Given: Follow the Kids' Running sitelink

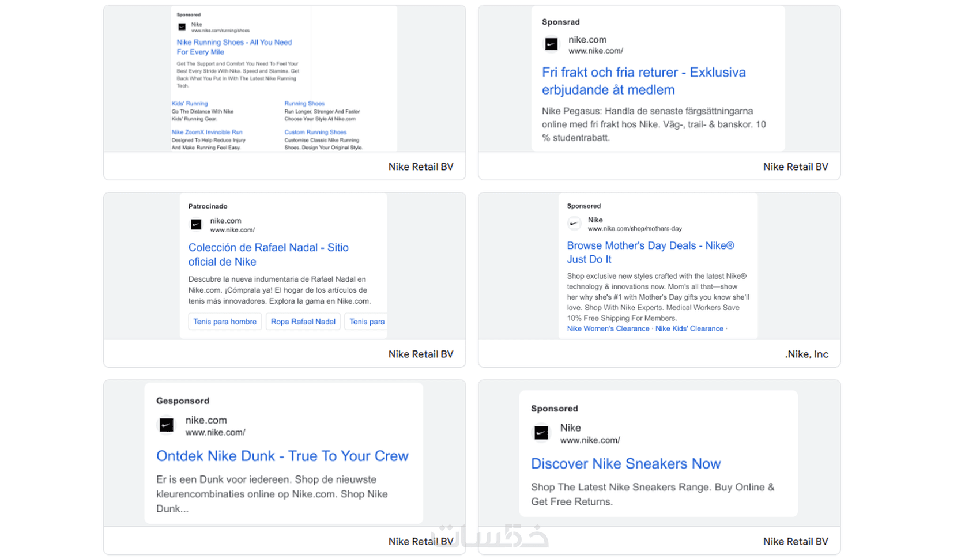Looking at the screenshot, I should [x=190, y=104].
